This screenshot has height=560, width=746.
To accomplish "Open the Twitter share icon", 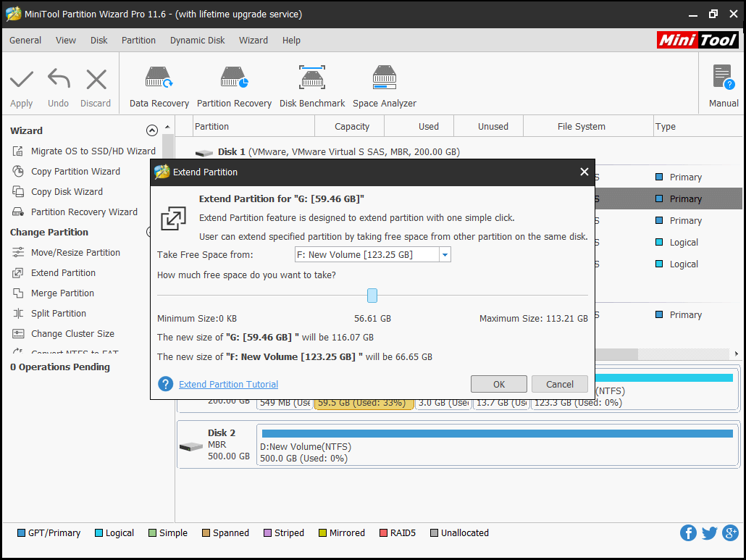I will tap(710, 533).
